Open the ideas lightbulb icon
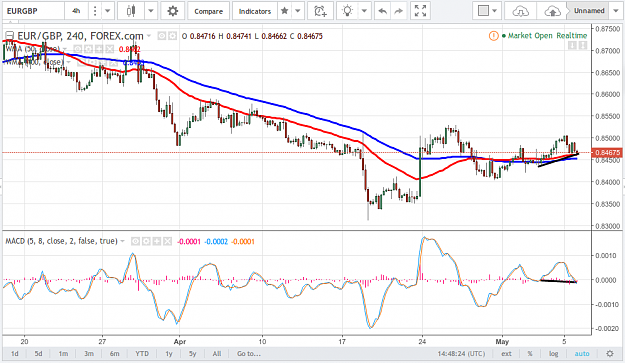The width and height of the screenshot is (625, 363). [348, 11]
